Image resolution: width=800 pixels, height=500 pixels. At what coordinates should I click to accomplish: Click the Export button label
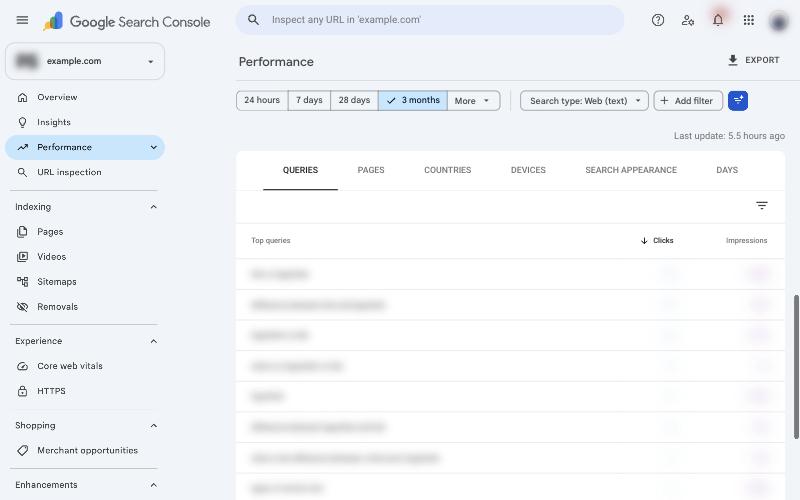click(x=762, y=60)
